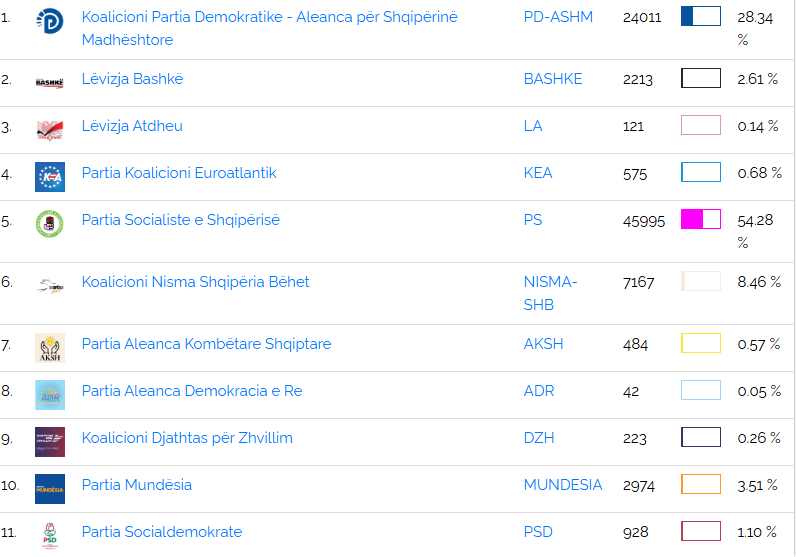Click the Djathtas për Zhvillim logo
The width and height of the screenshot is (796, 557).
pyautogui.click(x=49, y=441)
